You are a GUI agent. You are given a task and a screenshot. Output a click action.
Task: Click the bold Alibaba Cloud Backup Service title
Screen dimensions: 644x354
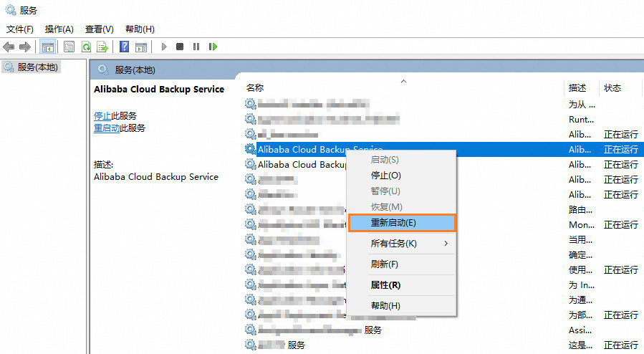(x=159, y=89)
